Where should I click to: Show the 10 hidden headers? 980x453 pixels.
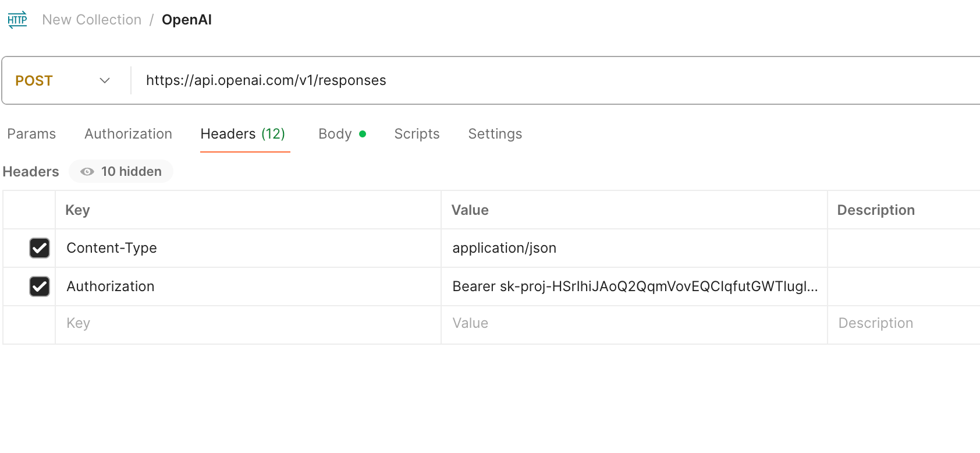point(121,171)
